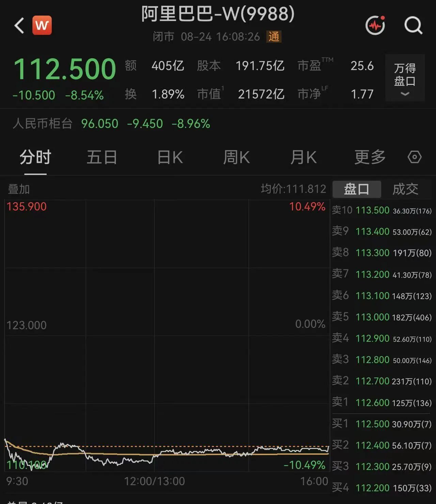This screenshot has width=436, height=504.
Task: Select the 成交 trades tab
Action: 405,189
